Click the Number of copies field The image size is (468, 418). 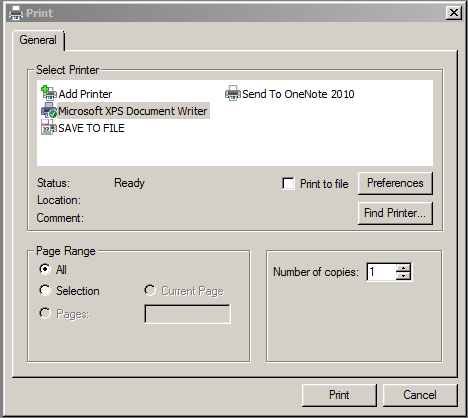[381, 272]
